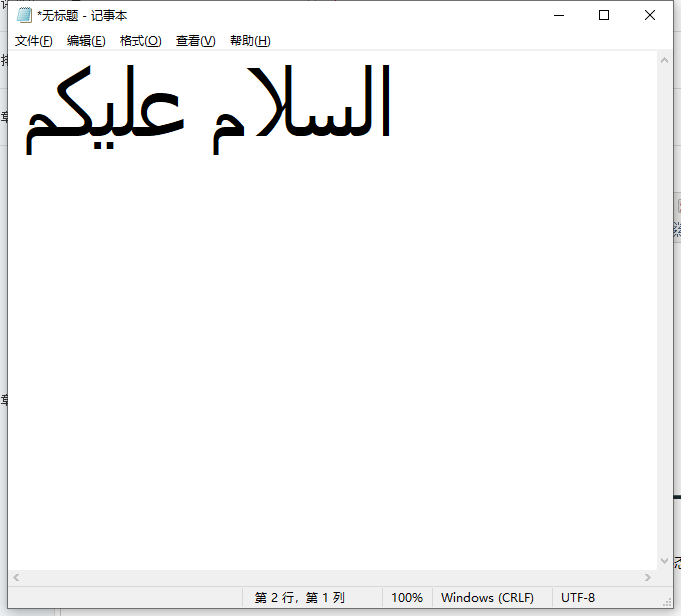Minimize the 记事本 window
Screen dimensions: 681x616
pos(559,16)
